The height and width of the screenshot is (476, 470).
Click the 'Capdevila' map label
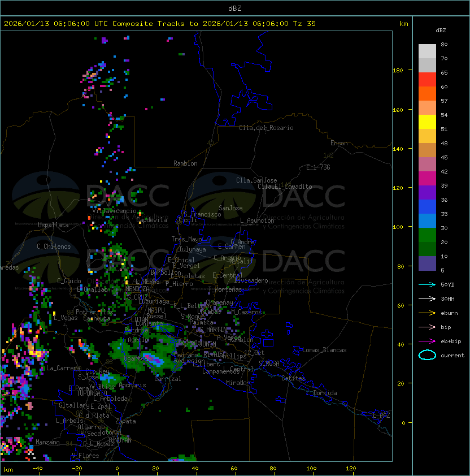(x=152, y=220)
